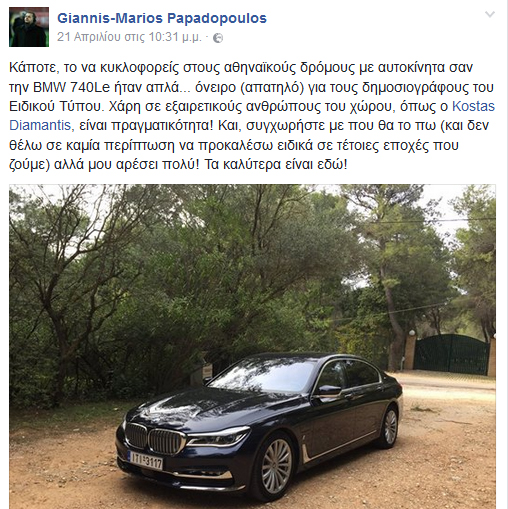Click the car's front wheel in photo
The width and height of the screenshot is (508, 509).
click(x=276, y=466)
